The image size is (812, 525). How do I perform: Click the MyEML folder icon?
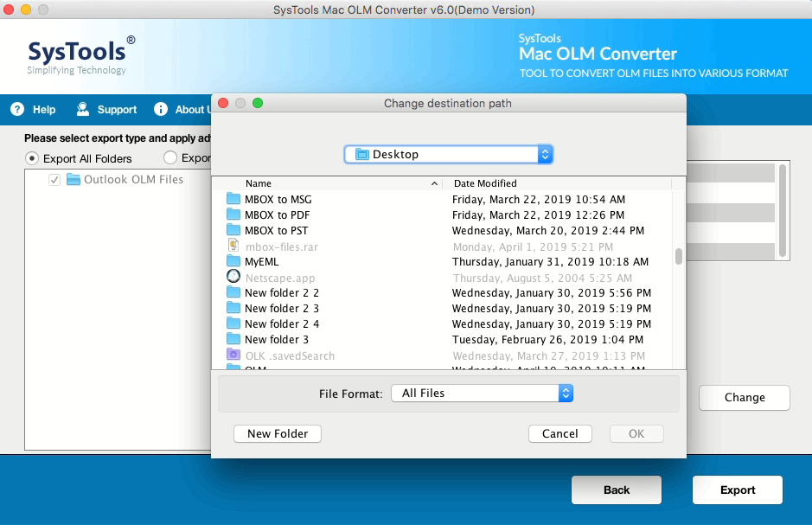[x=233, y=261]
